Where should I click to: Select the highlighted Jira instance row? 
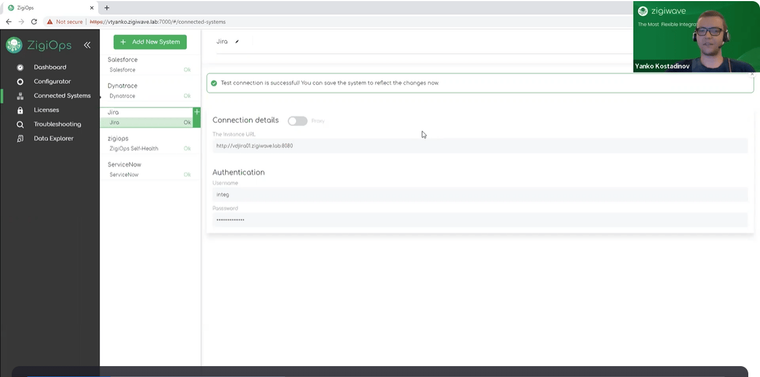(x=146, y=123)
